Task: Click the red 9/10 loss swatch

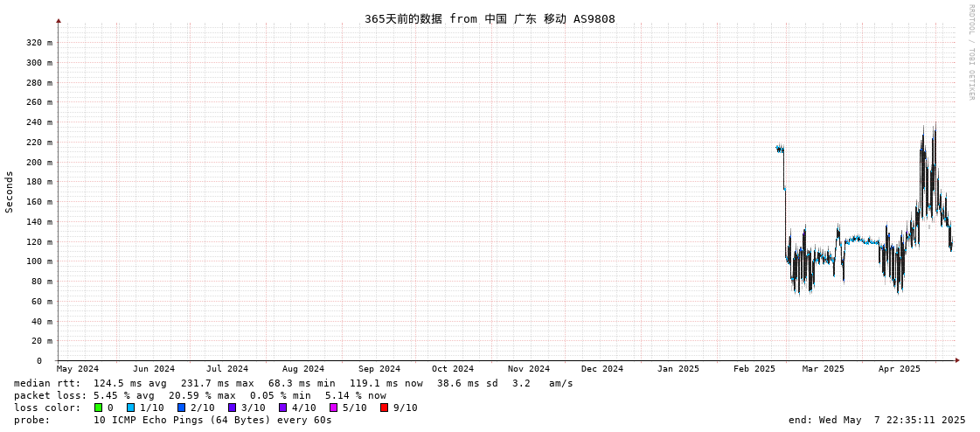Action: [x=385, y=408]
